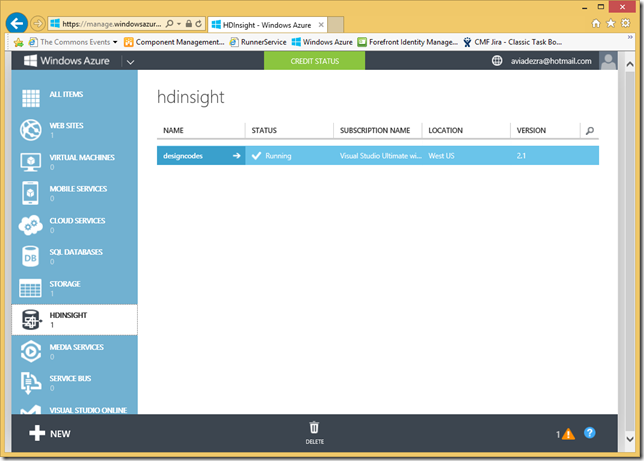Viewport: 644px width, 461px height.
Task: Open the Cloud Services gear-cloud icon
Action: pos(30,225)
